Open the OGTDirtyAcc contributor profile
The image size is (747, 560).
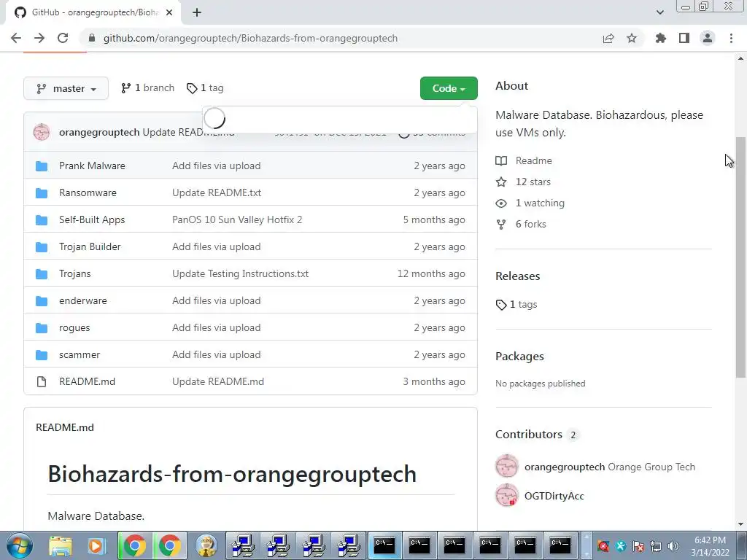[x=554, y=496]
